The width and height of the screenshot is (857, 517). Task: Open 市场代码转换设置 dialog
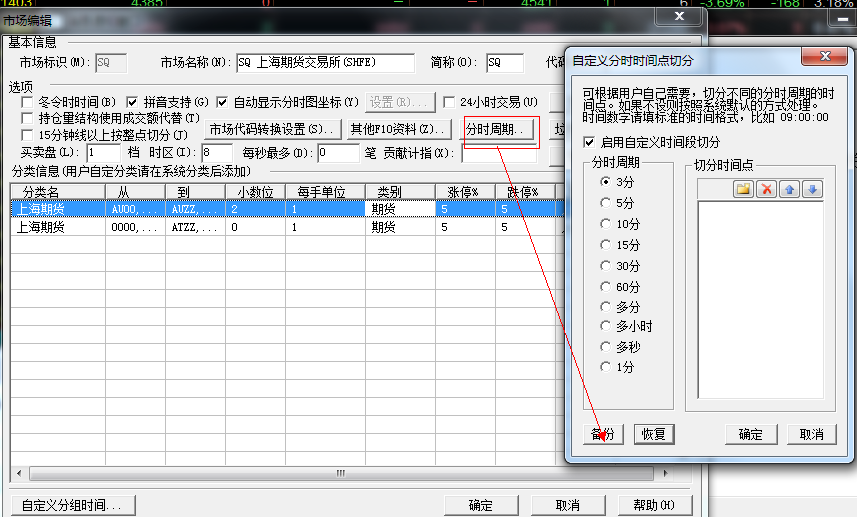[271, 129]
